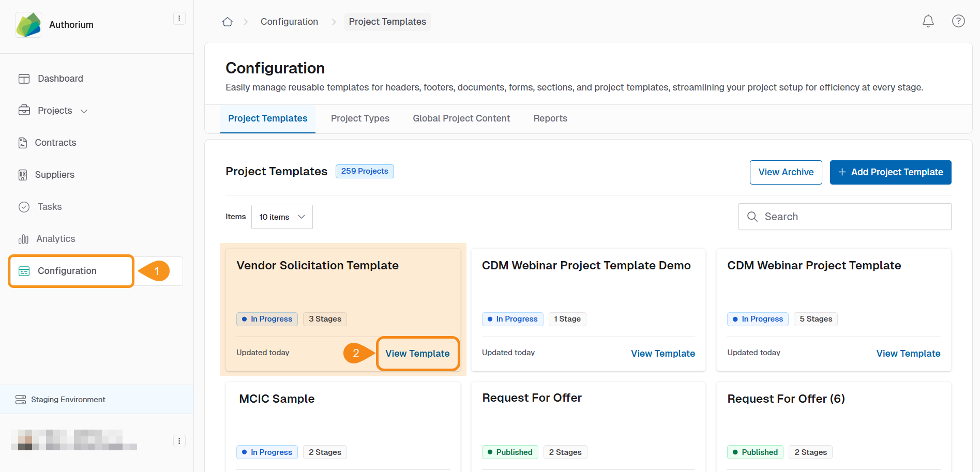
Task: Click the Add Project Template button
Action: [890, 172]
